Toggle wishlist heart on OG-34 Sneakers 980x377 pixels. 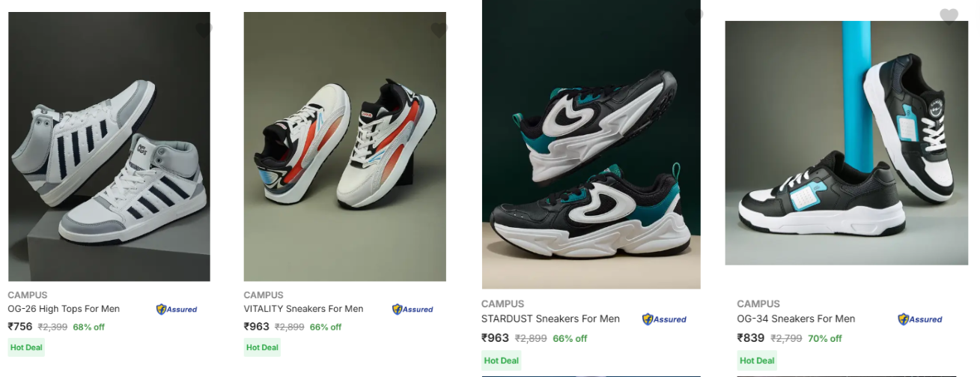[949, 16]
